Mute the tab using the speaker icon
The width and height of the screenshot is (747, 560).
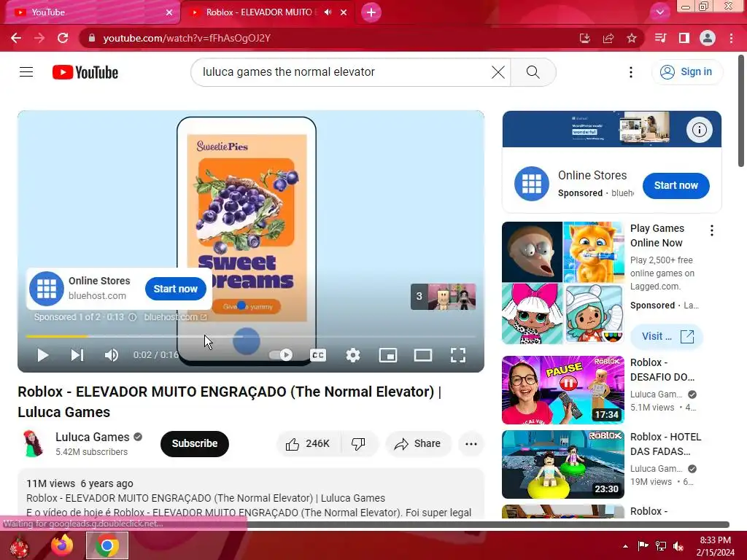click(x=328, y=12)
